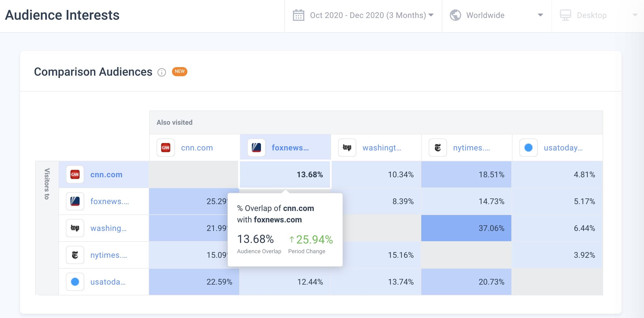
Task: Select the 13.68% overlap cell
Action: 285,174
